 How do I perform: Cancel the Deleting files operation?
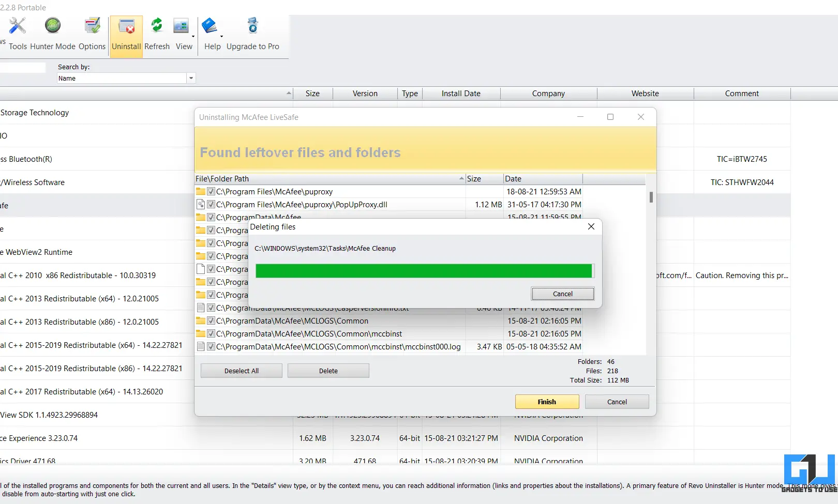click(563, 294)
